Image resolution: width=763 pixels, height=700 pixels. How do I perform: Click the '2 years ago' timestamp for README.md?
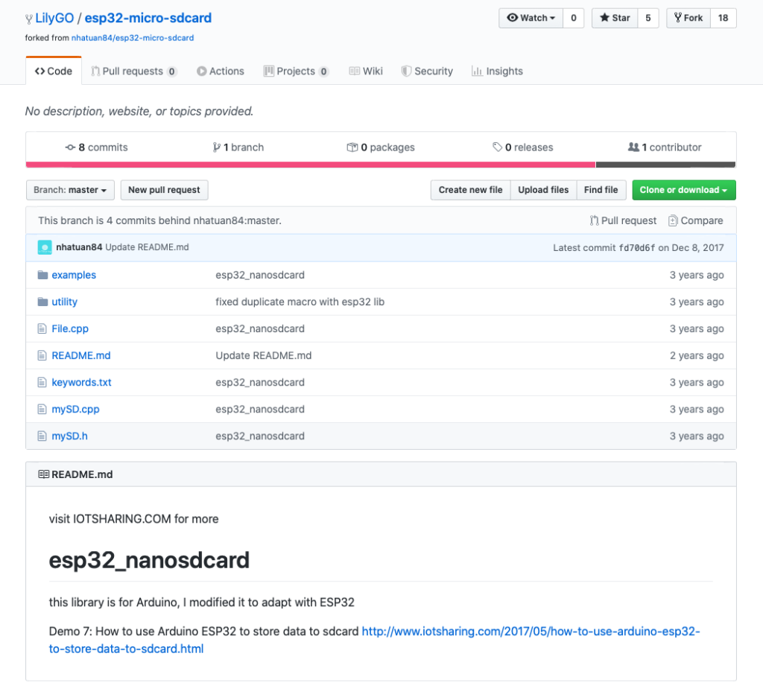pyautogui.click(x=697, y=356)
